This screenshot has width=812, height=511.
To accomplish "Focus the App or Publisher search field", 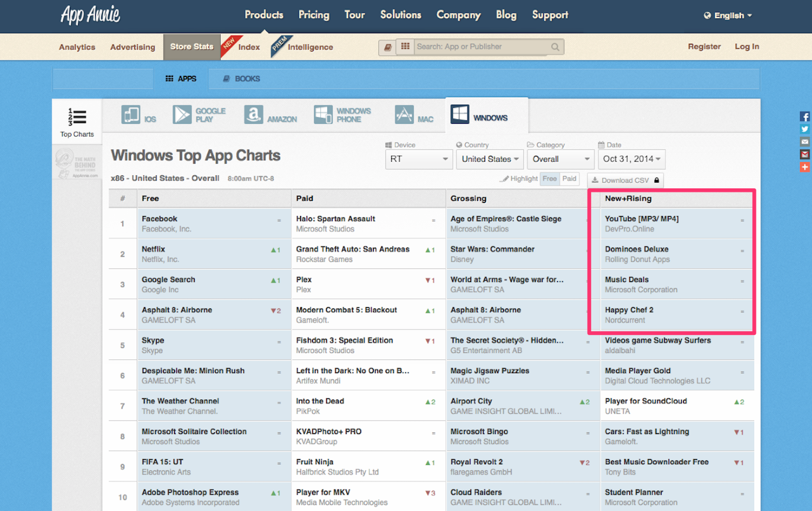I will (x=482, y=47).
